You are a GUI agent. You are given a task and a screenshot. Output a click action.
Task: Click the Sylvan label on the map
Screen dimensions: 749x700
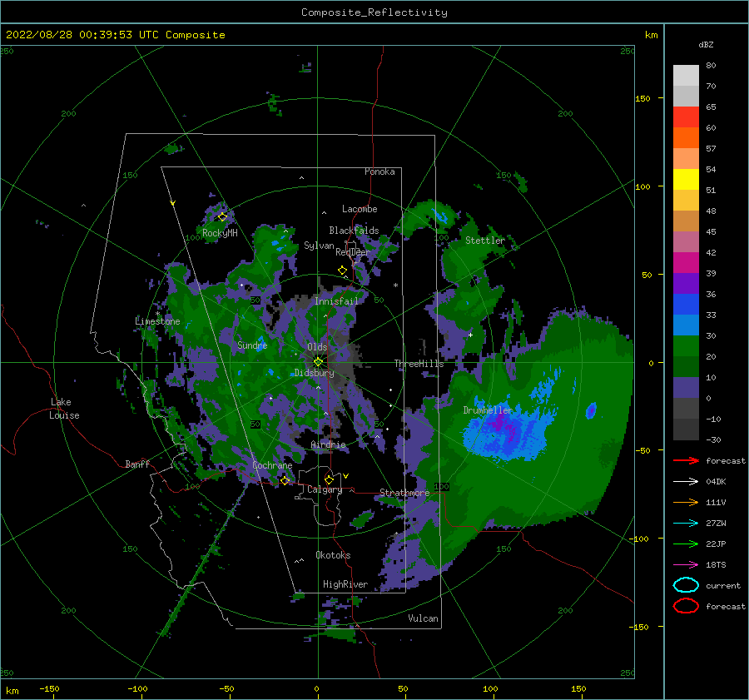(x=319, y=246)
